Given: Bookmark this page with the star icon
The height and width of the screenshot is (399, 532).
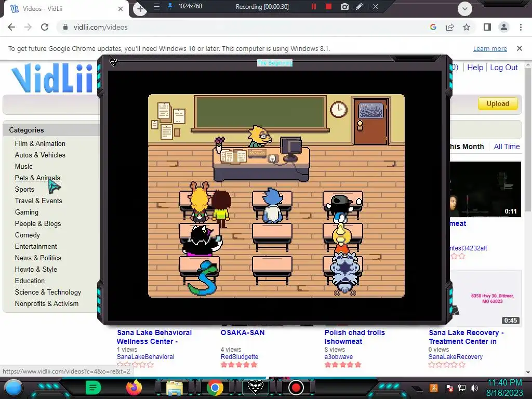Looking at the screenshot, I should pyautogui.click(x=467, y=27).
